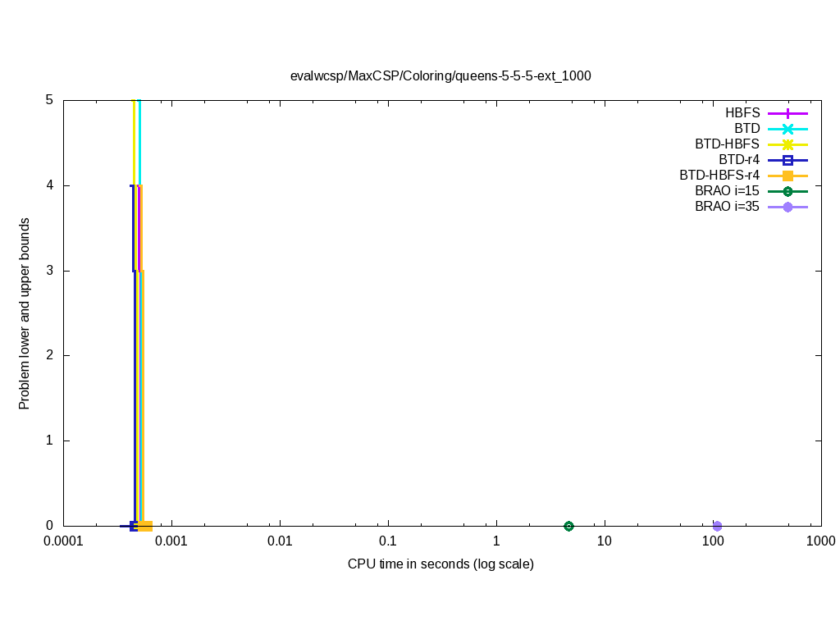The image size is (840, 630).
Task: Click the BRAO i=35 purple dot legend marker
Action: click(787, 207)
